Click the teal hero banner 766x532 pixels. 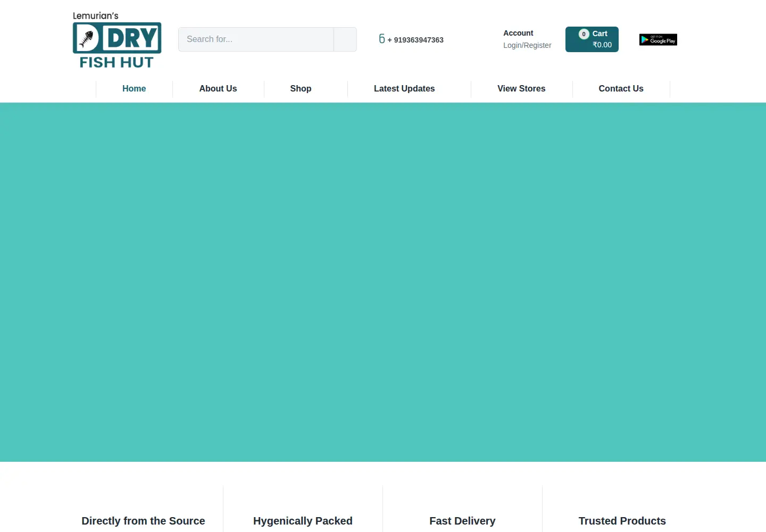(x=383, y=282)
